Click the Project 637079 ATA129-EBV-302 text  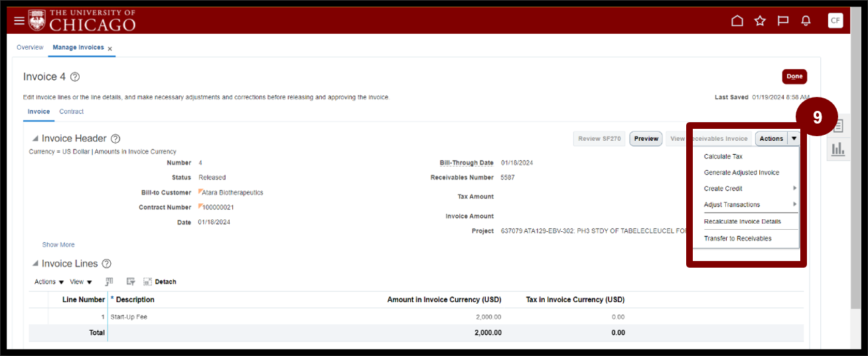(x=594, y=231)
